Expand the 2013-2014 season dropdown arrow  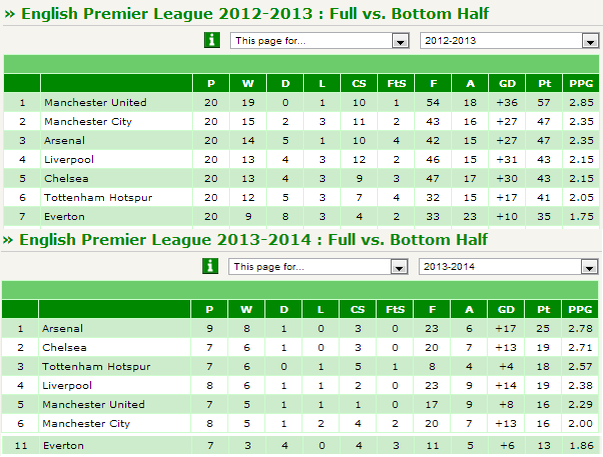(589, 267)
